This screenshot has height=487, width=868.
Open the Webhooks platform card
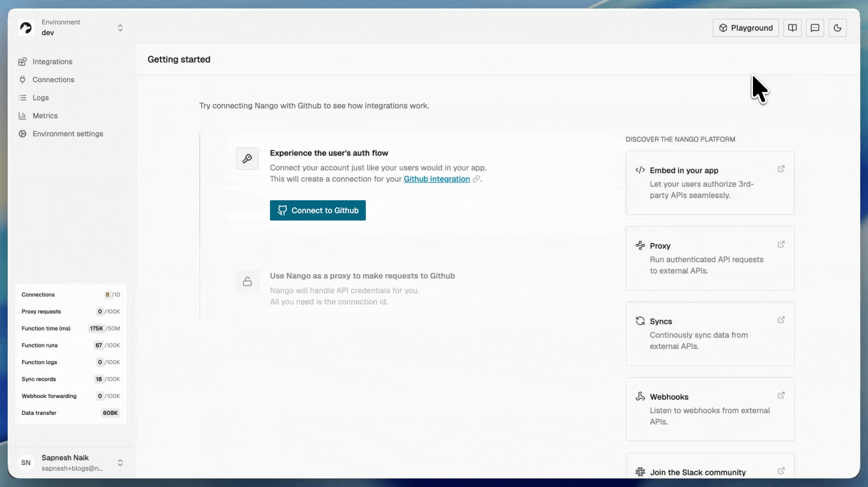710,409
